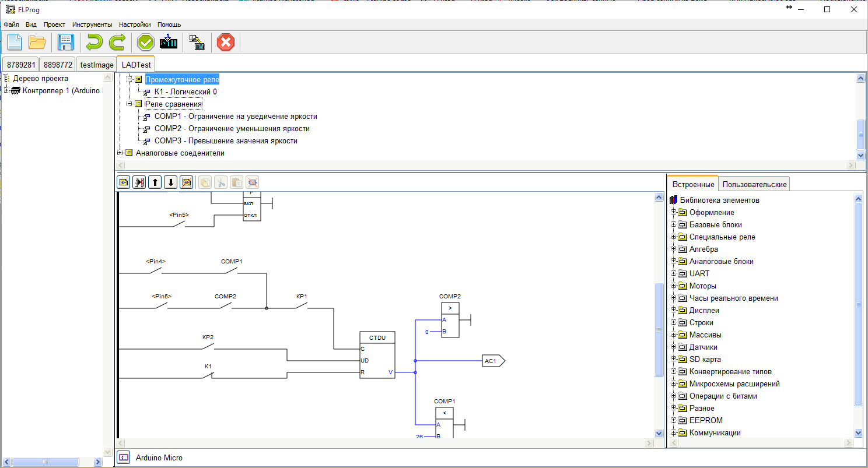Image resolution: width=868 pixels, height=468 pixels.
Task: Switch to the Встроенные library tab
Action: pos(693,184)
